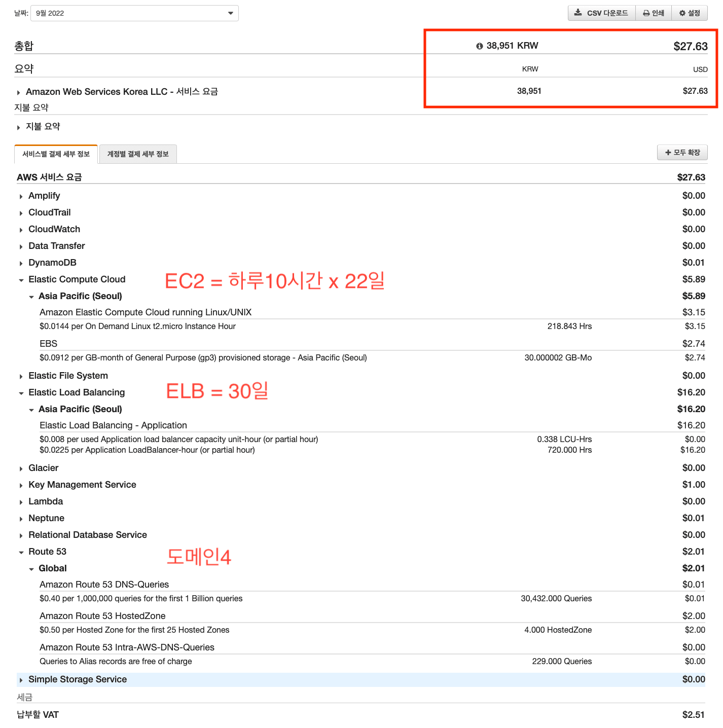Click the info icon next to 38,951 KRW
The image size is (723, 728).
pyautogui.click(x=479, y=46)
